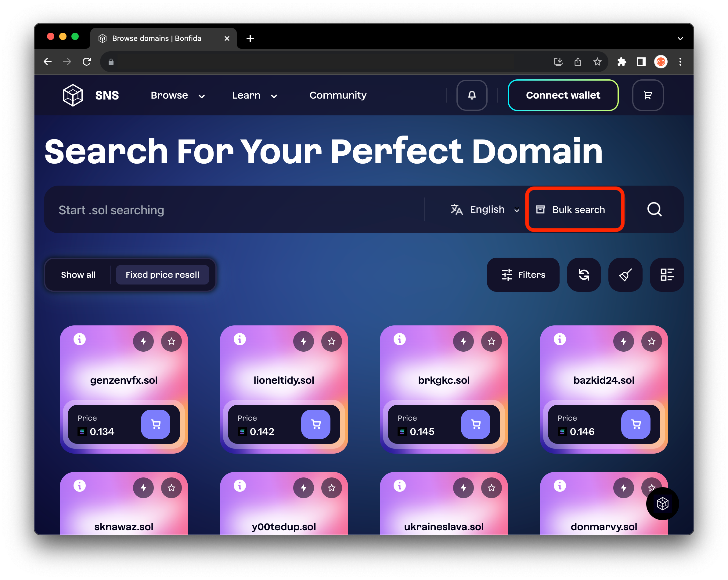Select the Show all tab
This screenshot has width=728, height=580.
tap(78, 275)
